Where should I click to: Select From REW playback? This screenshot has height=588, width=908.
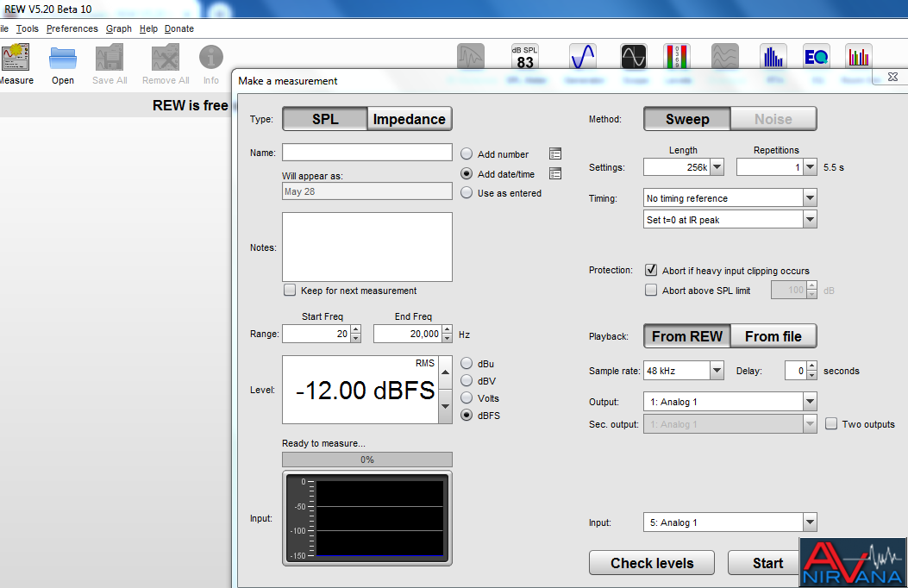[687, 336]
